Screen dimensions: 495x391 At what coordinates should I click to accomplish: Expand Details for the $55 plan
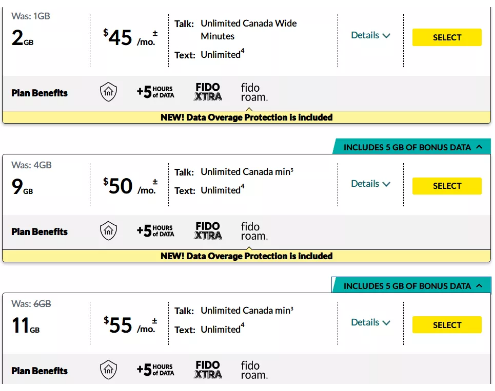tap(370, 323)
